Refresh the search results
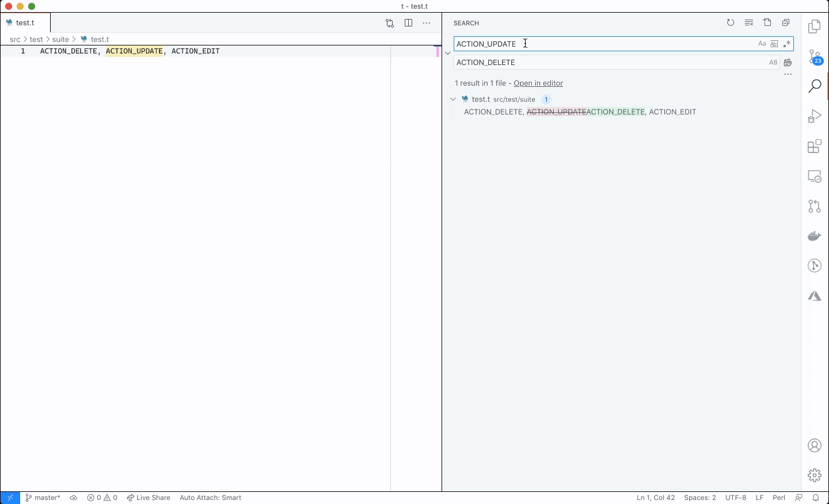 coord(731,22)
